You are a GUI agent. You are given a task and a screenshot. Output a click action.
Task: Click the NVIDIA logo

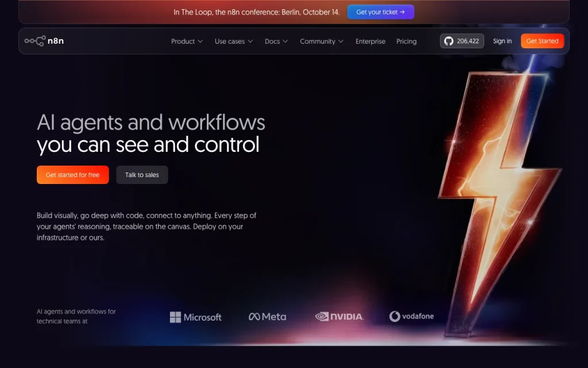coord(339,317)
